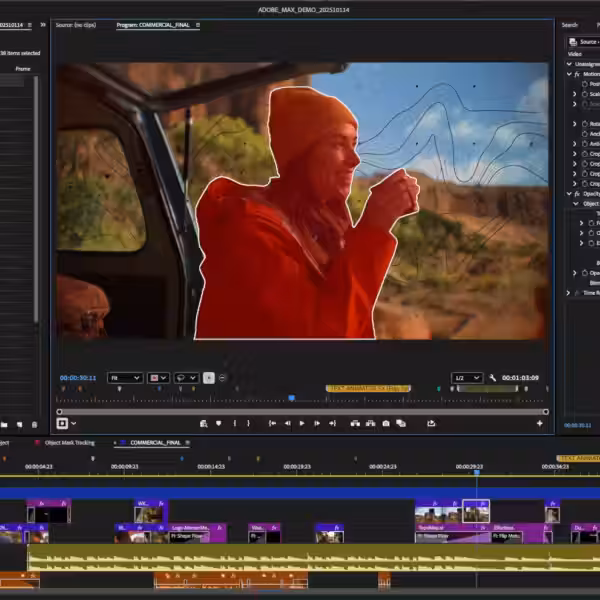The width and height of the screenshot is (600, 600).
Task: Toggle Opacity property stopwatch
Action: (x=585, y=273)
